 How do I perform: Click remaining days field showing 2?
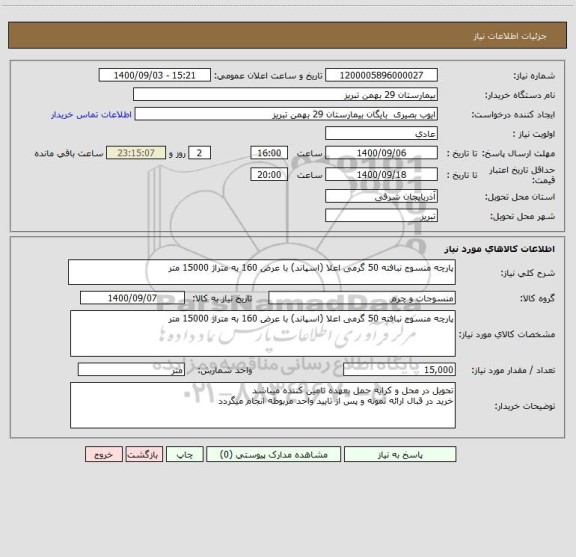199,153
